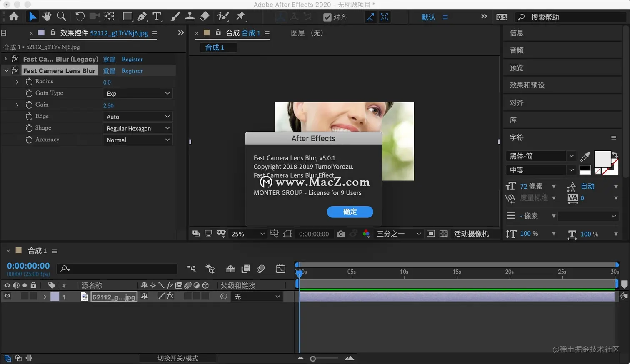This screenshot has height=364, width=630.
Task: Click the timeline layer search field
Action: (x=117, y=269)
